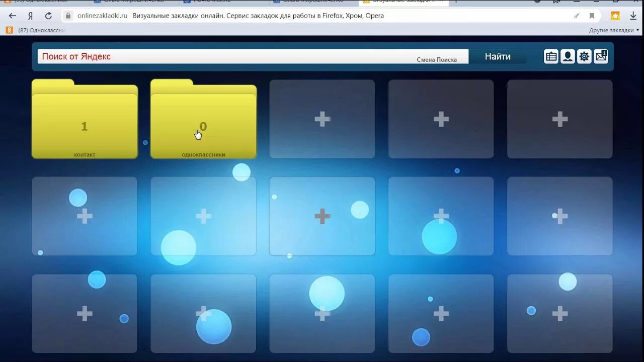This screenshot has height=362, width=644.
Task: Click the Yandex Я home icon
Action: click(x=30, y=16)
